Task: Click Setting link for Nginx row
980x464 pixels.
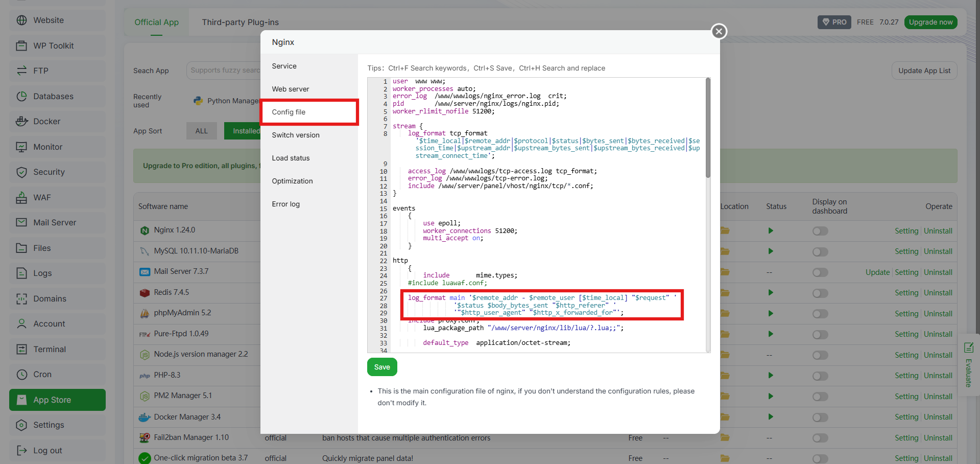Action: [x=906, y=231]
